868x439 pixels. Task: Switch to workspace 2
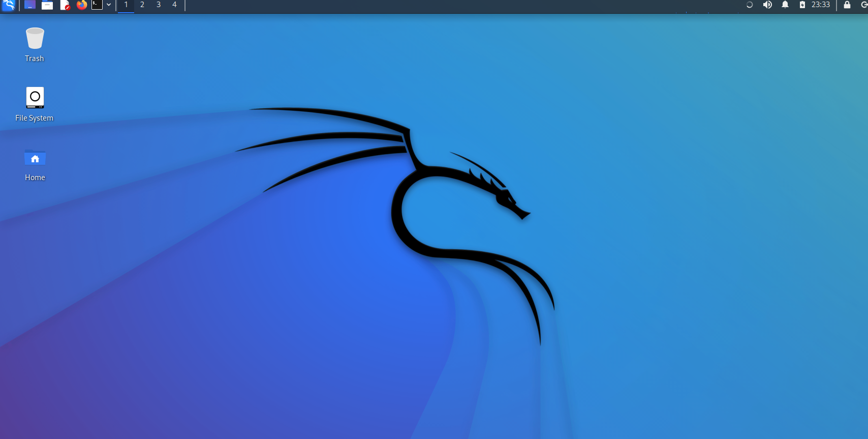142,5
